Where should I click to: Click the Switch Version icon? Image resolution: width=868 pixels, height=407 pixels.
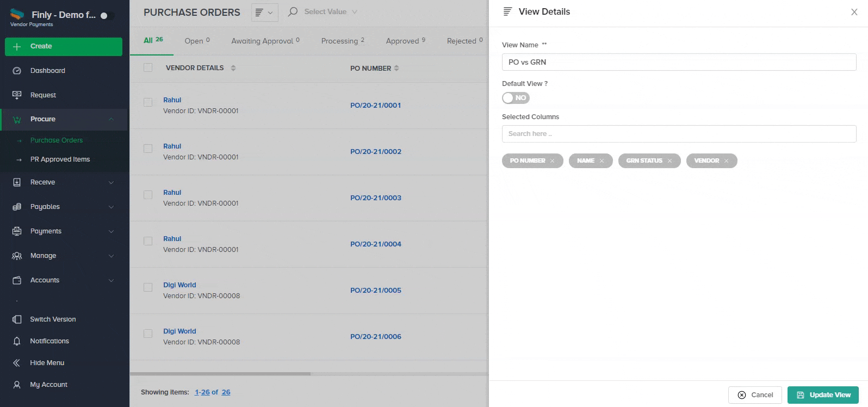tap(17, 319)
